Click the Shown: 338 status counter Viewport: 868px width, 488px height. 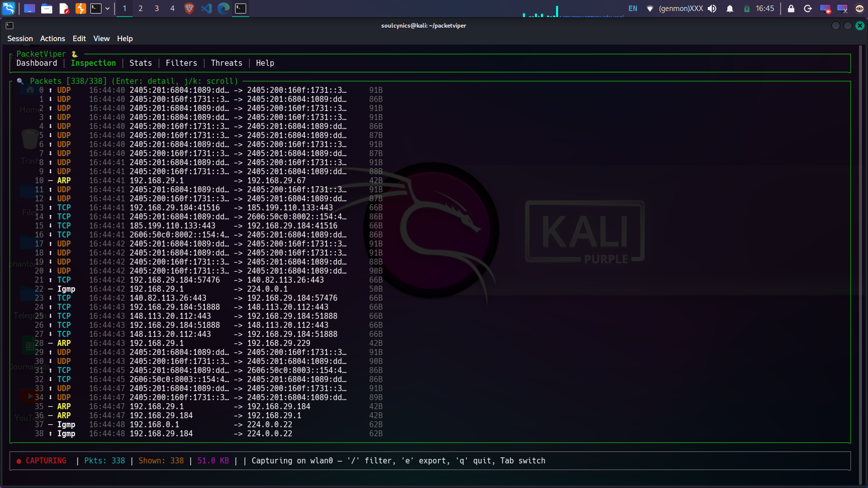pos(161,461)
